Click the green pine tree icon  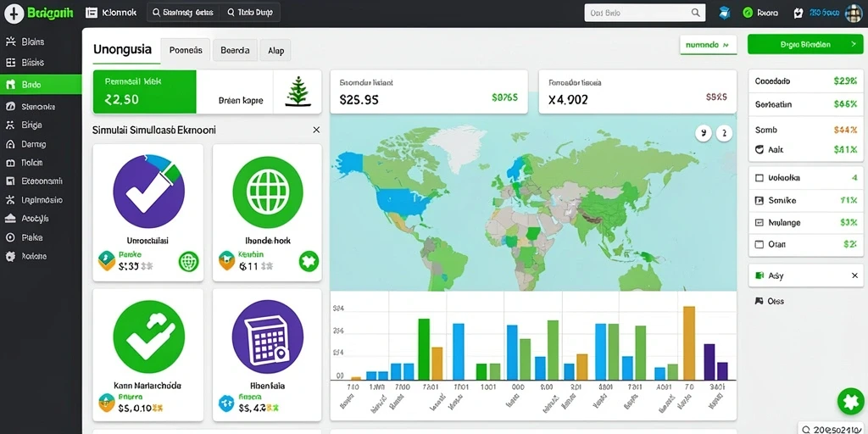pyautogui.click(x=298, y=92)
